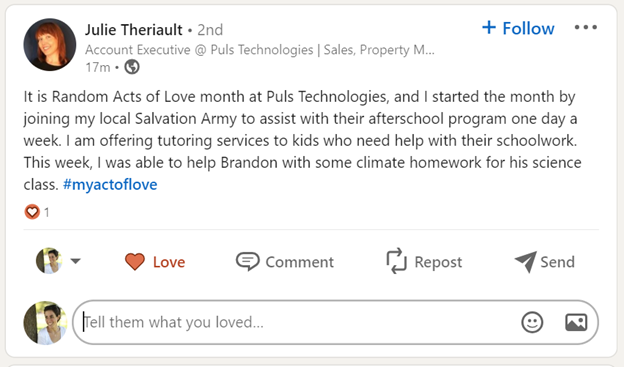
Task: Click your avatar beside the comment box
Action: point(45,322)
